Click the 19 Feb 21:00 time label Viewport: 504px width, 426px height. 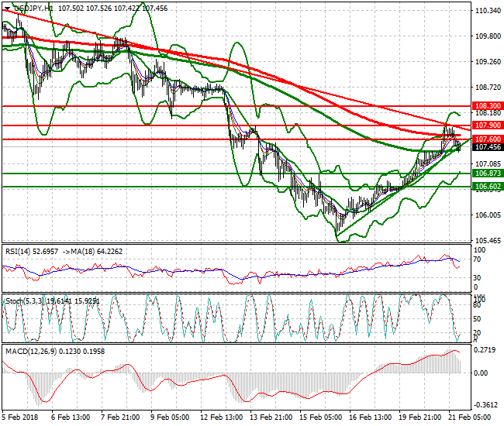click(x=420, y=417)
